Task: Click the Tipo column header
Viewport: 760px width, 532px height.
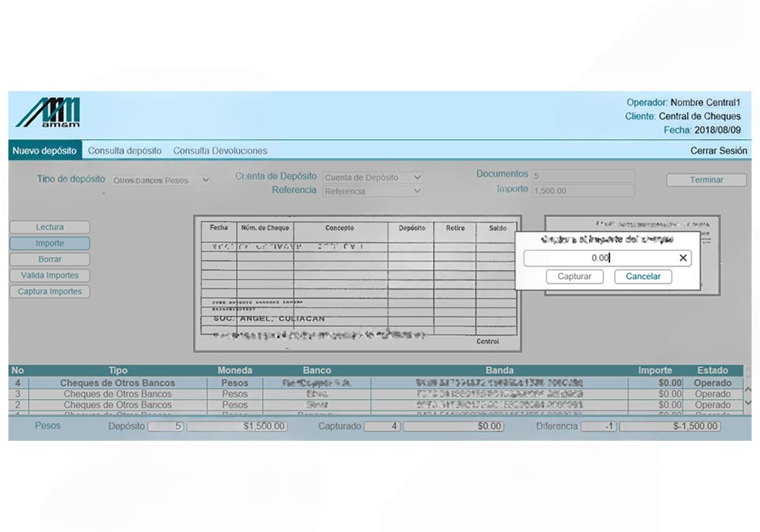Action: point(118,370)
